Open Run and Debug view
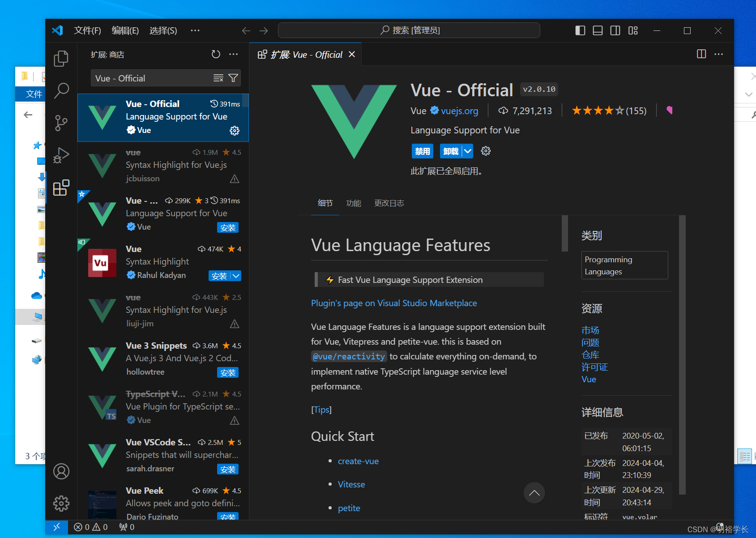 pos(61,155)
